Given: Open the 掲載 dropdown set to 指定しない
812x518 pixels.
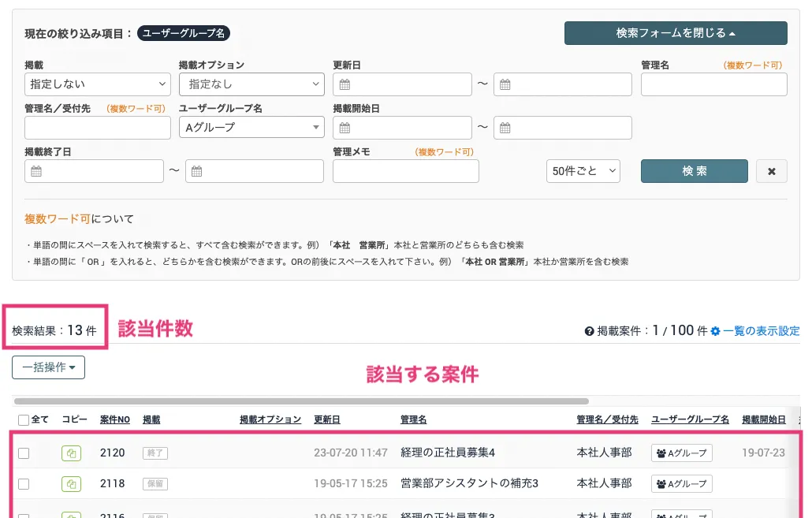Looking at the screenshot, I should (97, 84).
